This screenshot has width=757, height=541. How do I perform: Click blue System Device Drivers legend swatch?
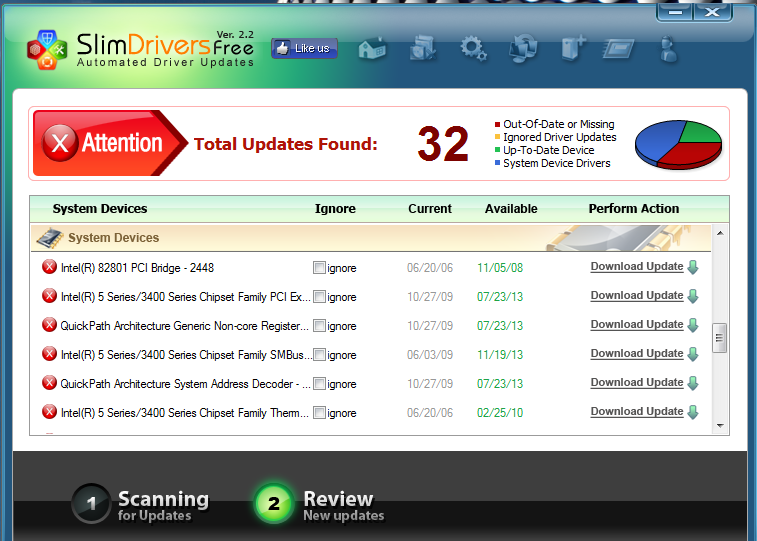(x=497, y=164)
